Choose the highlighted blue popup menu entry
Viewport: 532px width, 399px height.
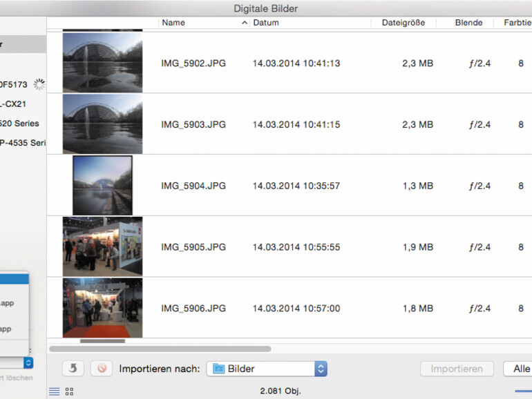pyautogui.click(x=15, y=279)
